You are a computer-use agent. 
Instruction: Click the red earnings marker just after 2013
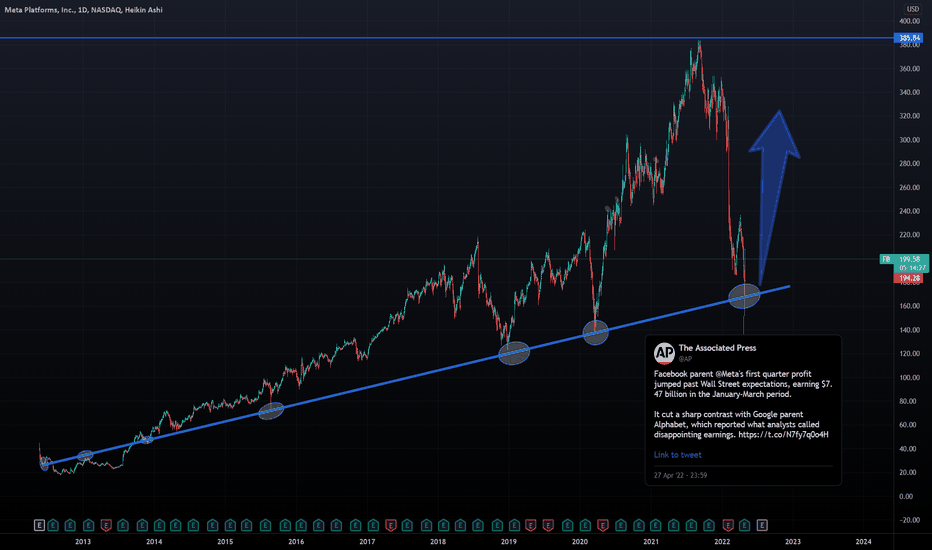click(x=106, y=525)
